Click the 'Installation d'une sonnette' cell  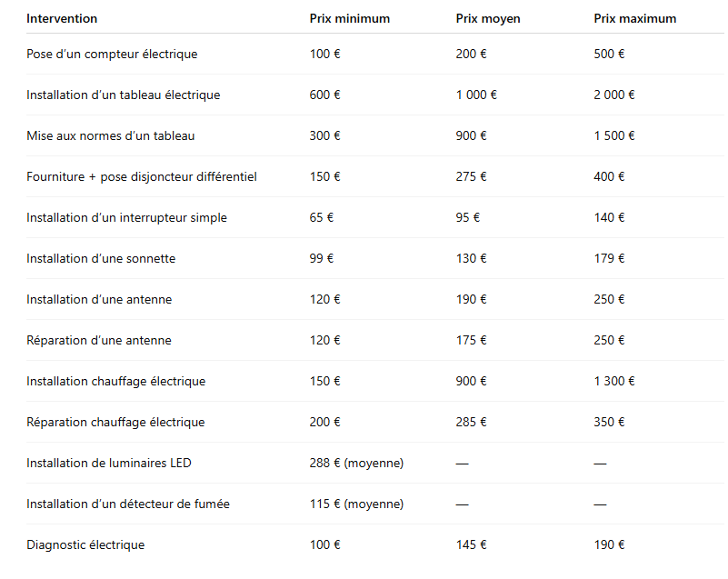click(x=101, y=258)
